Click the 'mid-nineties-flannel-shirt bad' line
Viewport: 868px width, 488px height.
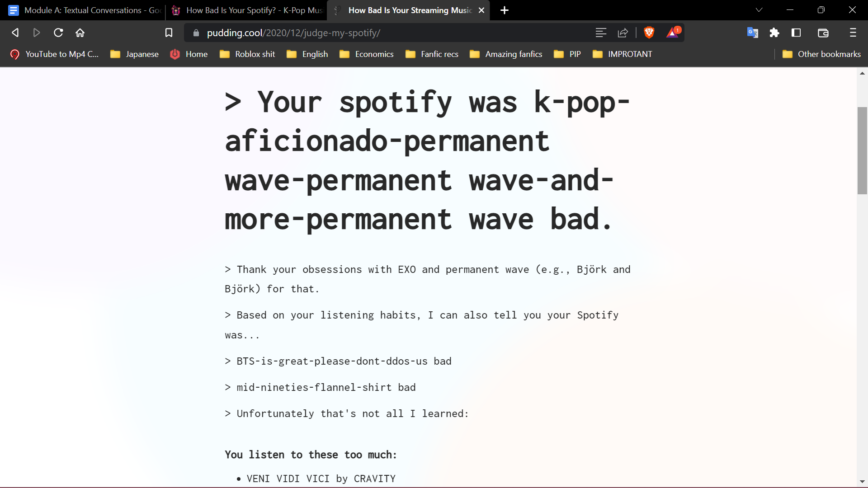pyautogui.click(x=320, y=387)
